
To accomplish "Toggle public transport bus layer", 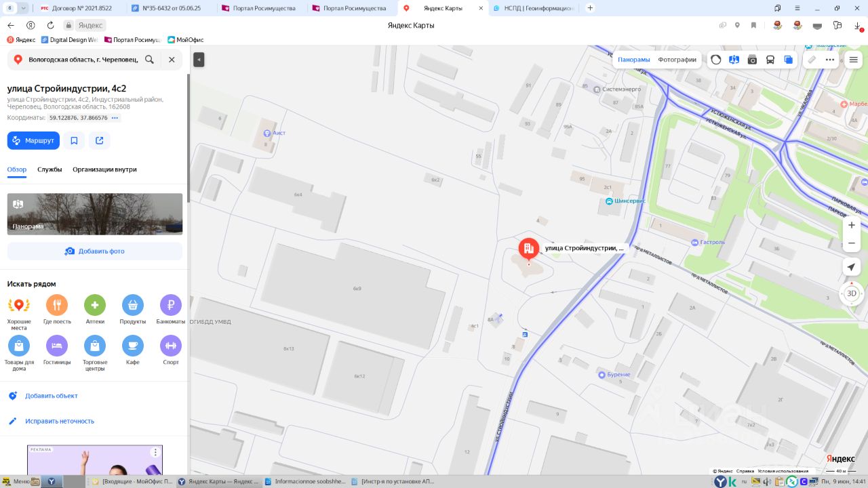I will click(770, 60).
